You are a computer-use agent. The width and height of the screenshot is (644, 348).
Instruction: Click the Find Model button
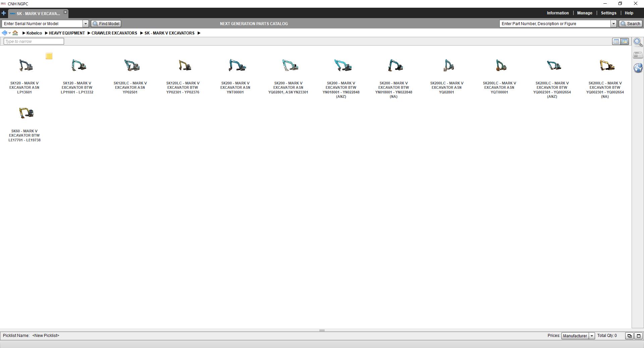coord(106,24)
